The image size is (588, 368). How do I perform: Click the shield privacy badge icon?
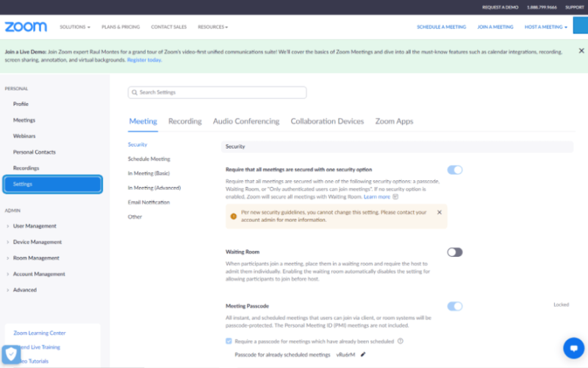tap(11, 354)
